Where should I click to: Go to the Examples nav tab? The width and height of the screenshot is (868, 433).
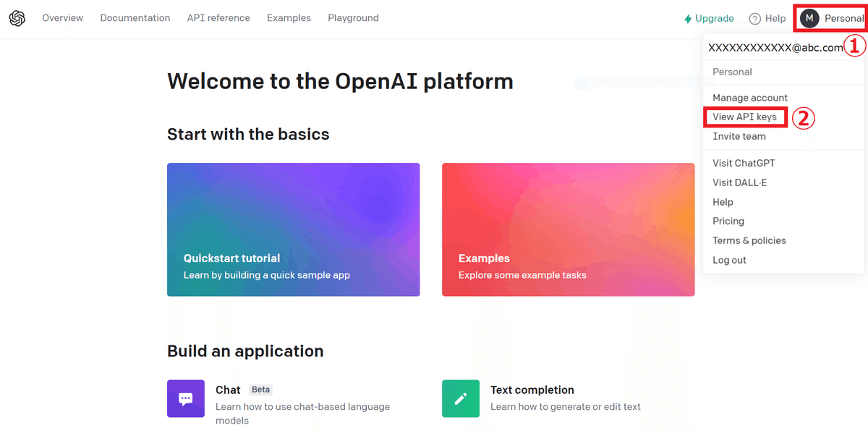click(289, 17)
